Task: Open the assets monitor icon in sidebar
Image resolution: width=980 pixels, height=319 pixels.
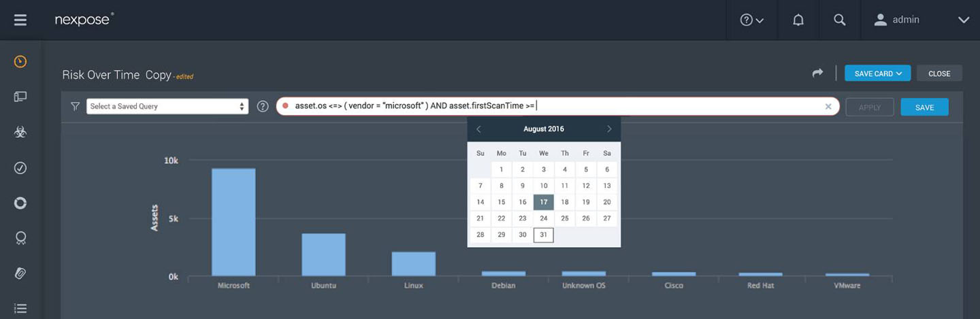Action: (x=20, y=97)
